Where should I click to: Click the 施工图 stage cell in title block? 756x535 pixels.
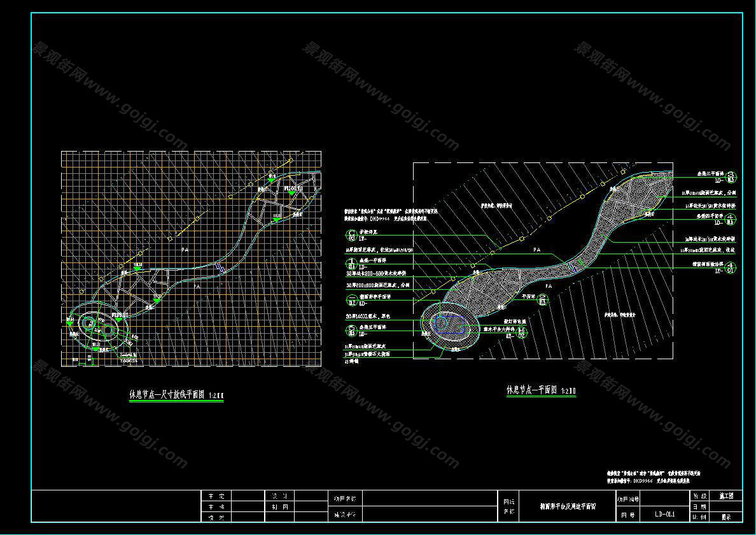tap(725, 496)
